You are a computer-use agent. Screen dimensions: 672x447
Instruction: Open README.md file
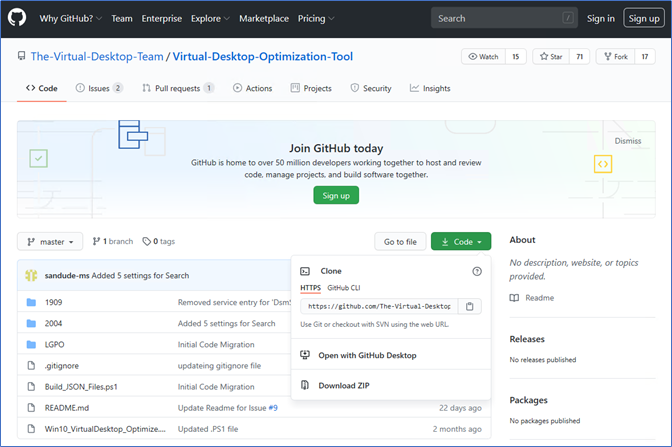[67, 408]
